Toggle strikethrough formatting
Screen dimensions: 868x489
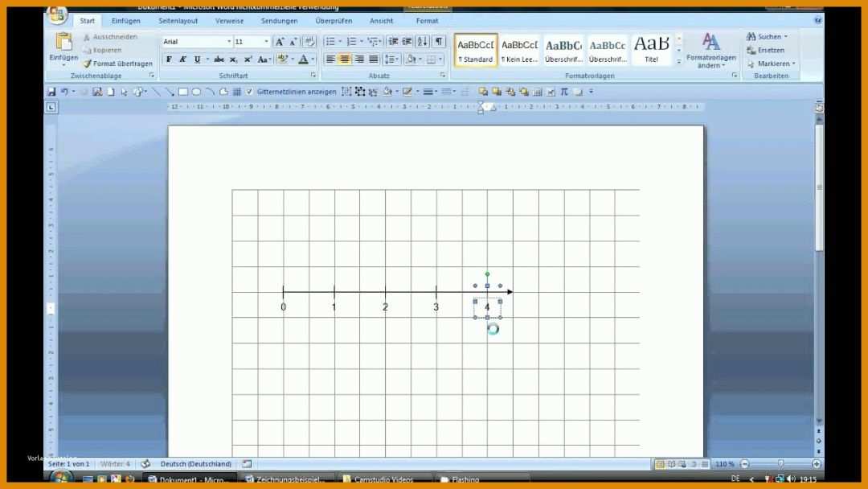point(219,60)
